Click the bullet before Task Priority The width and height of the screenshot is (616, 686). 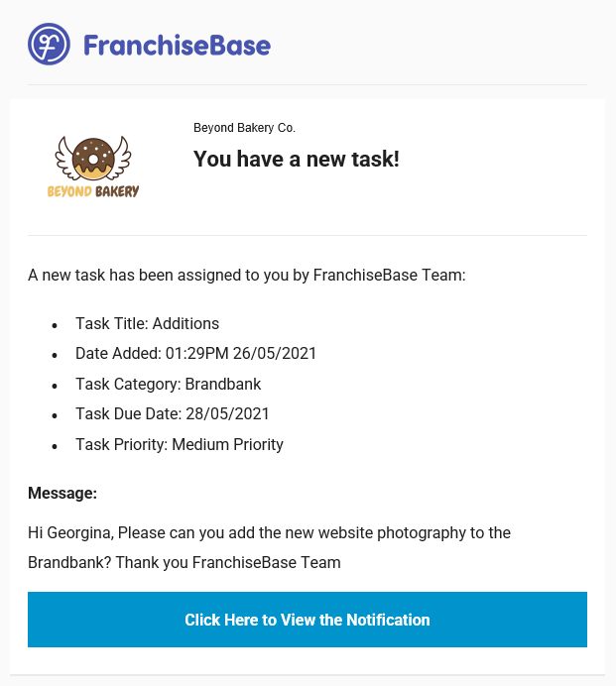pyautogui.click(x=55, y=446)
